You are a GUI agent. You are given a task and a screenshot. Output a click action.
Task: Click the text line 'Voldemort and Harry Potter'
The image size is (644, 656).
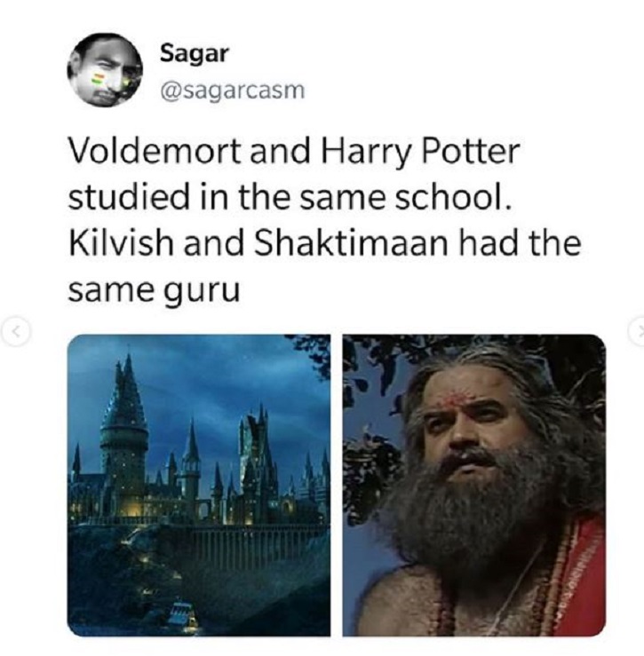coord(294,152)
